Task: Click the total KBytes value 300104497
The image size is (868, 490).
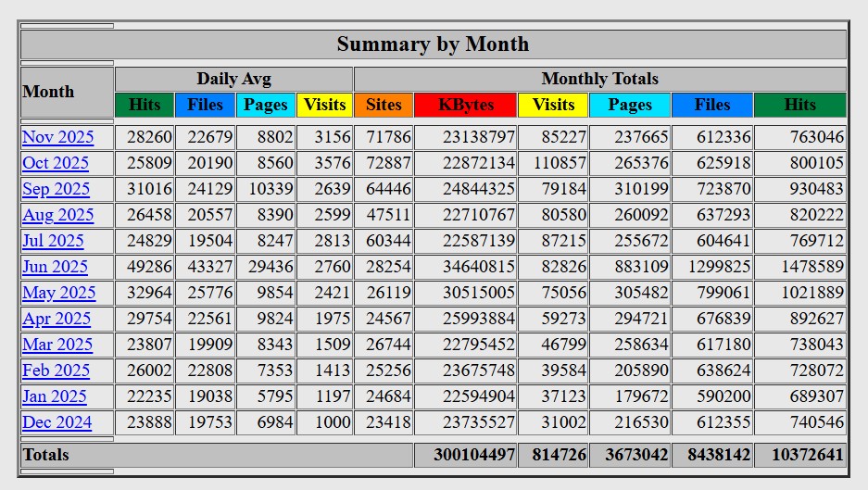Action: (x=473, y=455)
